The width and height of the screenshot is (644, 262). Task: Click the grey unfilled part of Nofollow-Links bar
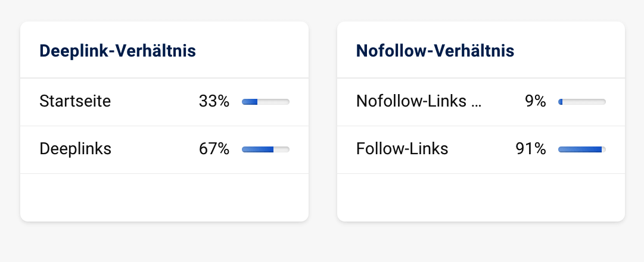coord(584,102)
